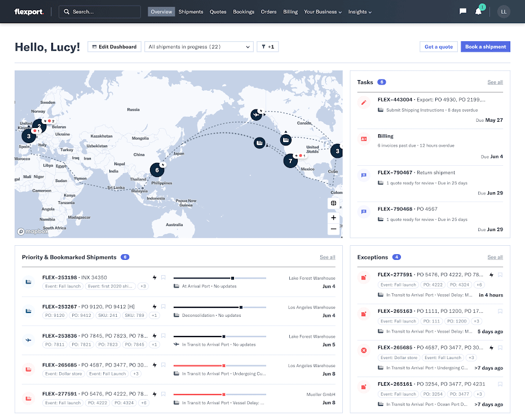Screen dimensions: 525x420
Task: Select the cluster marker 6 near Philippines
Action: point(157,170)
